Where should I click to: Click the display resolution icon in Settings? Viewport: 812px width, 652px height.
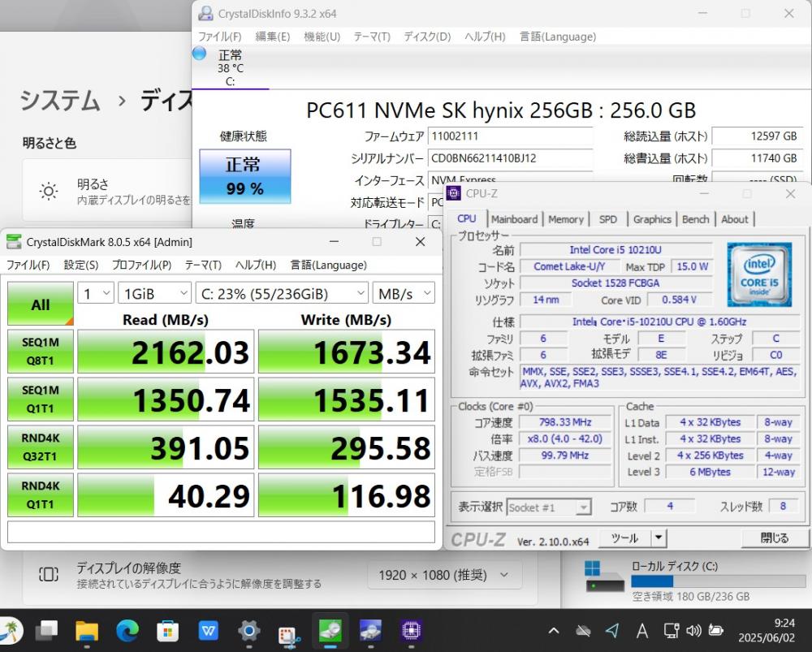[x=49, y=574]
